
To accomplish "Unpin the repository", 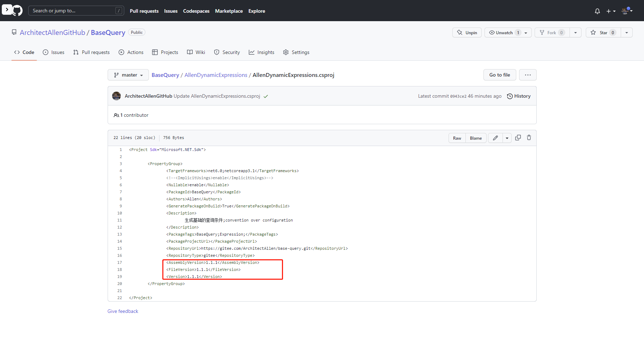I will point(467,32).
